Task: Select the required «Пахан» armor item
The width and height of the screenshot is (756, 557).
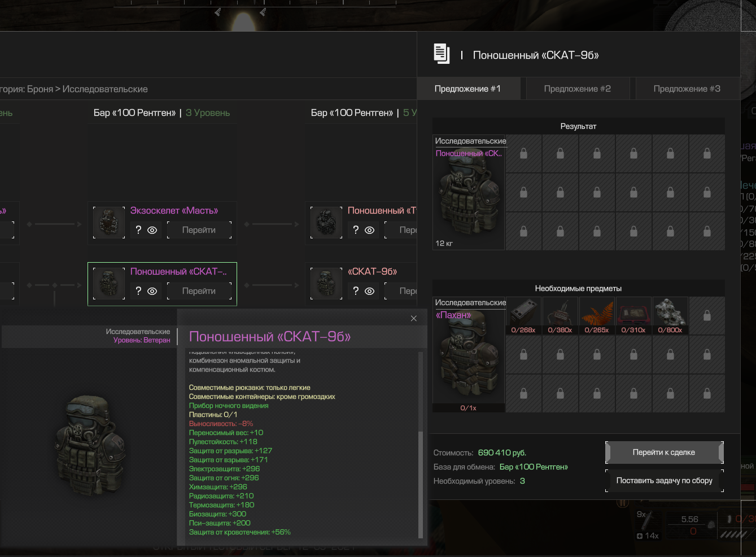Action: 469,355
